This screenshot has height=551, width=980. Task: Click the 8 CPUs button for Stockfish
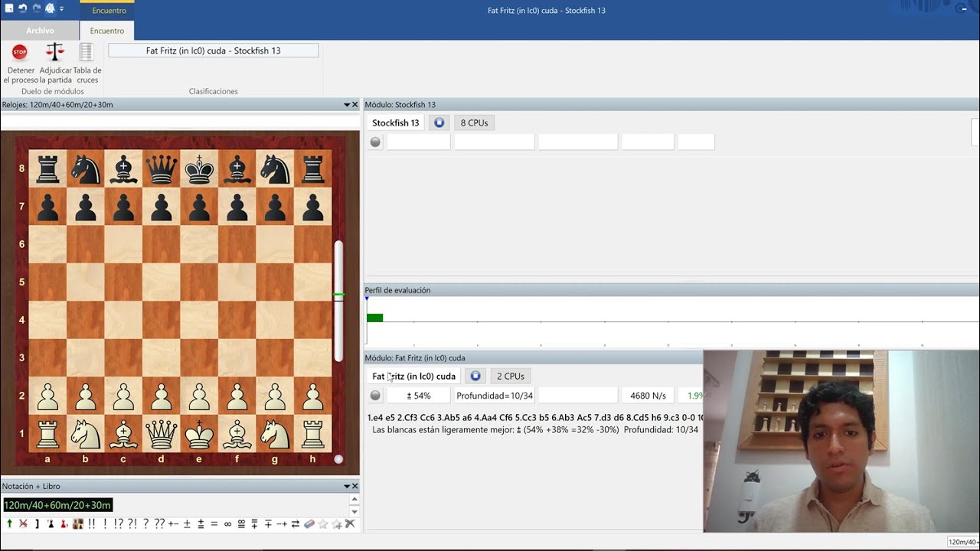coord(474,122)
